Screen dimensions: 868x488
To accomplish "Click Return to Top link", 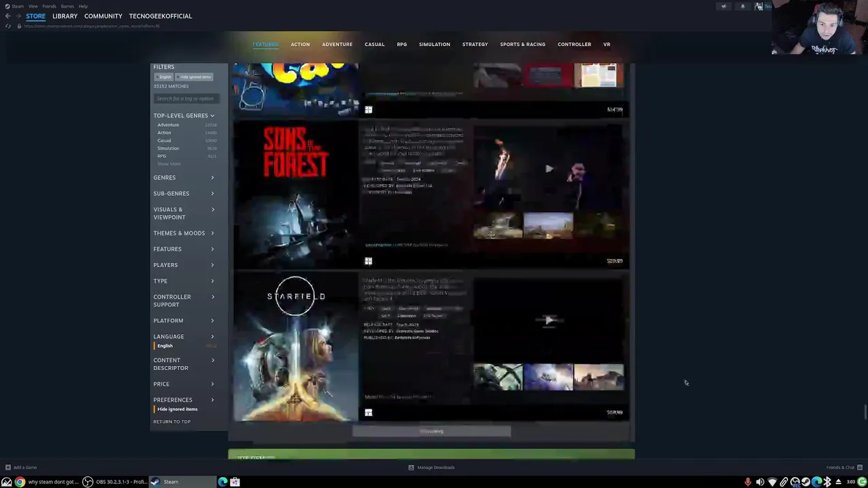I will coord(172,422).
